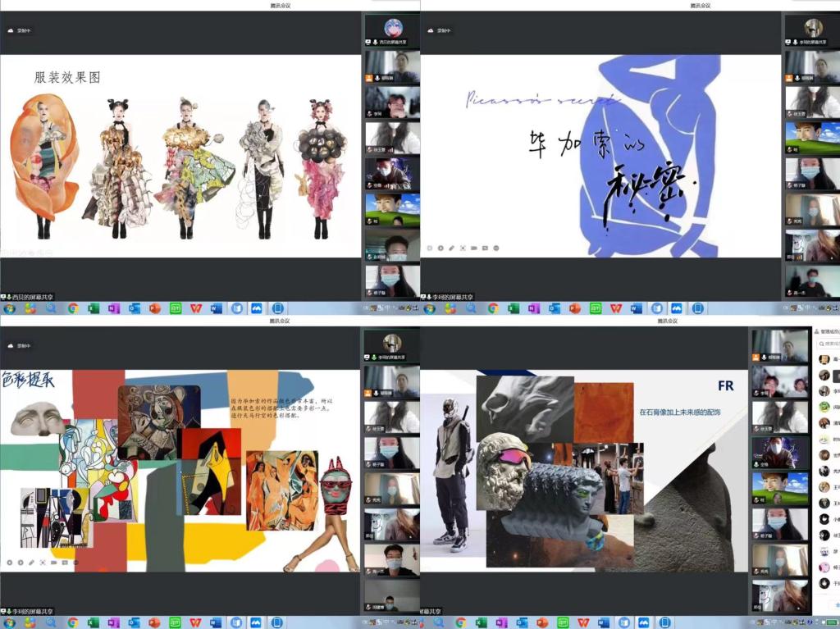This screenshot has width=840, height=629.
Task: Go to next slide on the 毕加索的秘密 slide
Action: [x=441, y=248]
